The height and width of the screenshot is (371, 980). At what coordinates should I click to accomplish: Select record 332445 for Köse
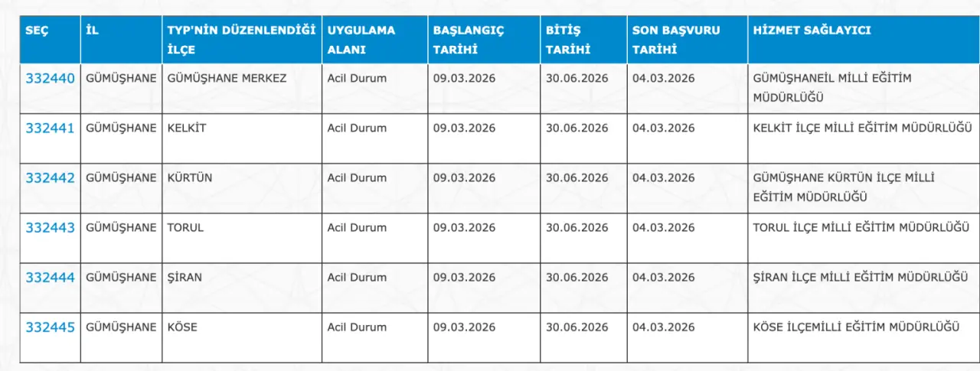pyautogui.click(x=51, y=327)
